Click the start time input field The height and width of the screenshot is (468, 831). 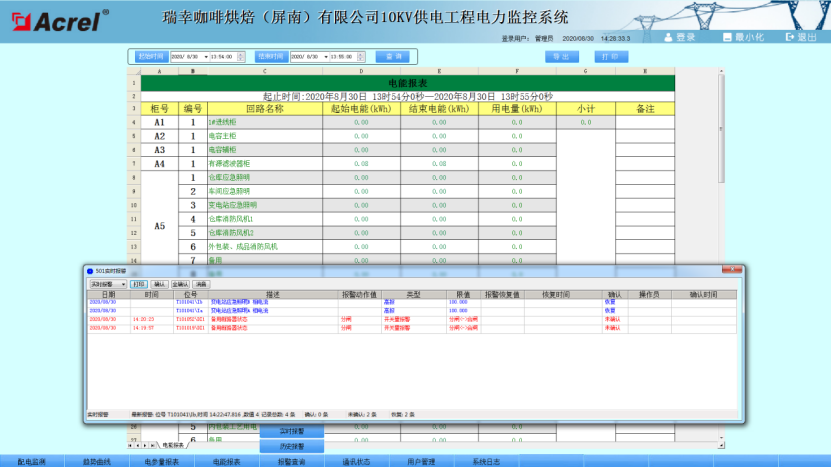click(x=222, y=57)
